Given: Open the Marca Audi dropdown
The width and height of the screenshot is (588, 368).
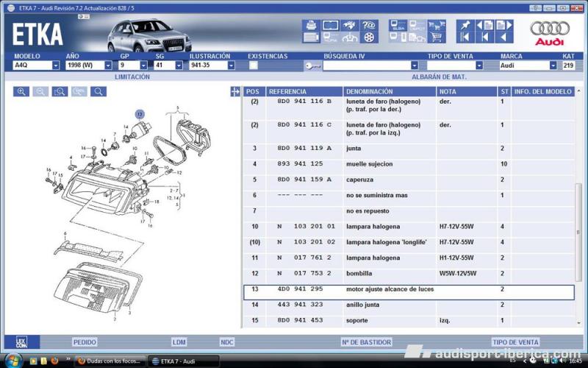Looking at the screenshot, I should [553, 66].
